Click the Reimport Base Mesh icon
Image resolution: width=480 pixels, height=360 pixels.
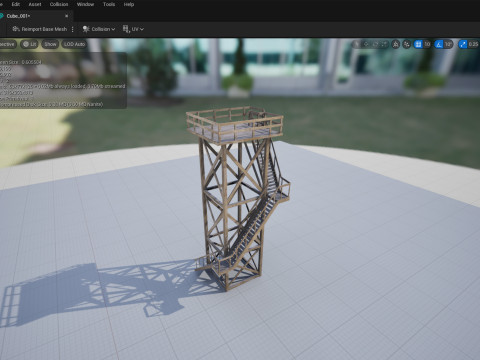[x=16, y=29]
